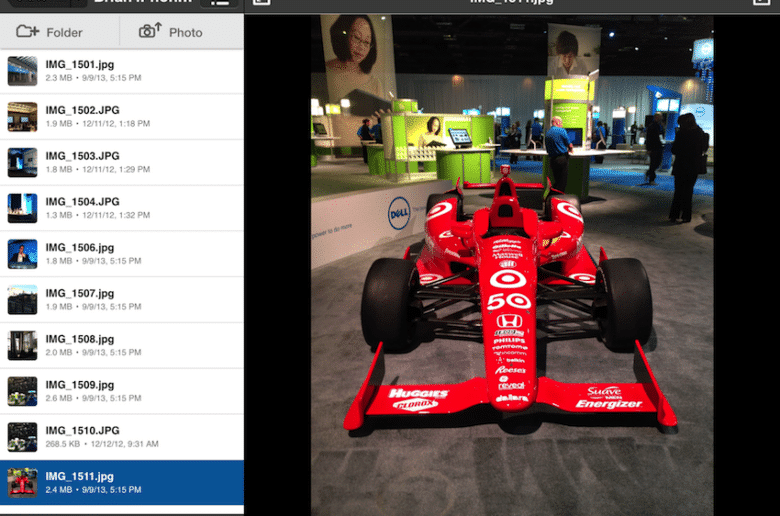Select the file name IMG_1502.JPG

click(x=83, y=110)
